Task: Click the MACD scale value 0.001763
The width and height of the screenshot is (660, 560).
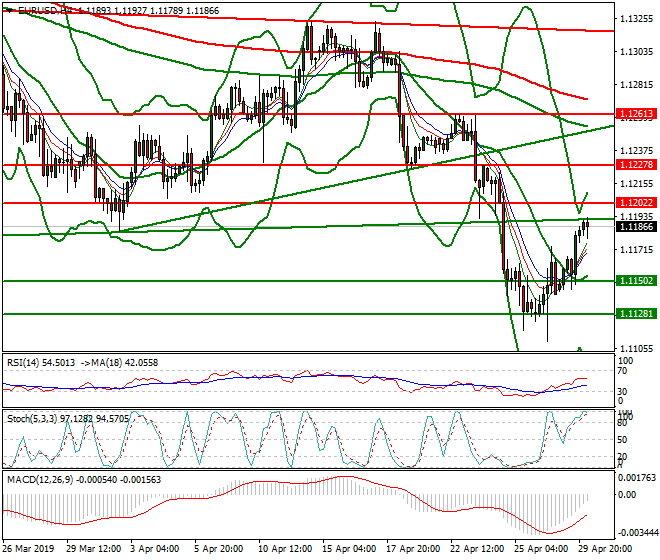Action: coord(637,477)
